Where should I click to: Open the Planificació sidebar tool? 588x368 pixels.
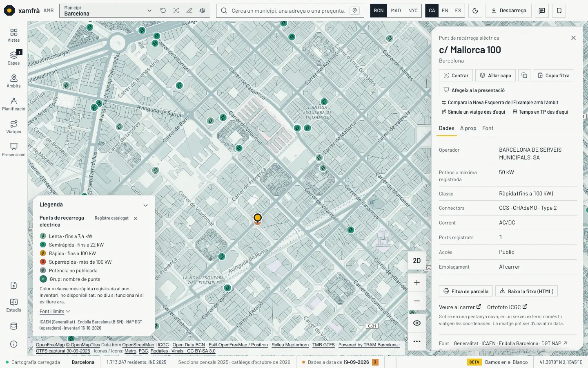point(13,104)
